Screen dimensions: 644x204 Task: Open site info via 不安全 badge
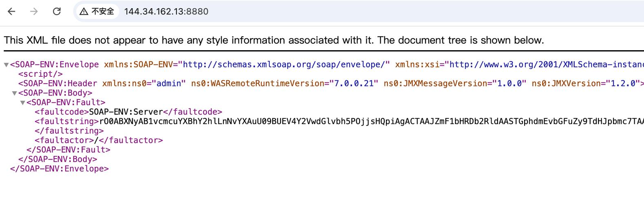coord(97,11)
